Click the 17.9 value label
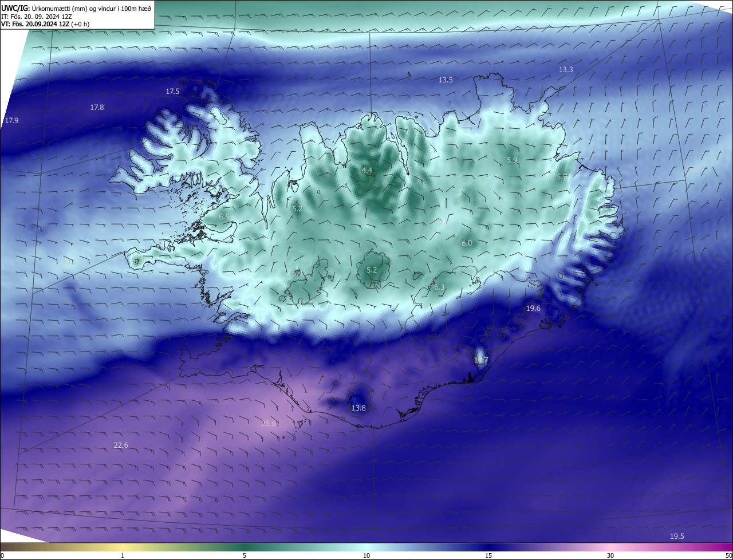This screenshot has height=560, width=733. 11,120
